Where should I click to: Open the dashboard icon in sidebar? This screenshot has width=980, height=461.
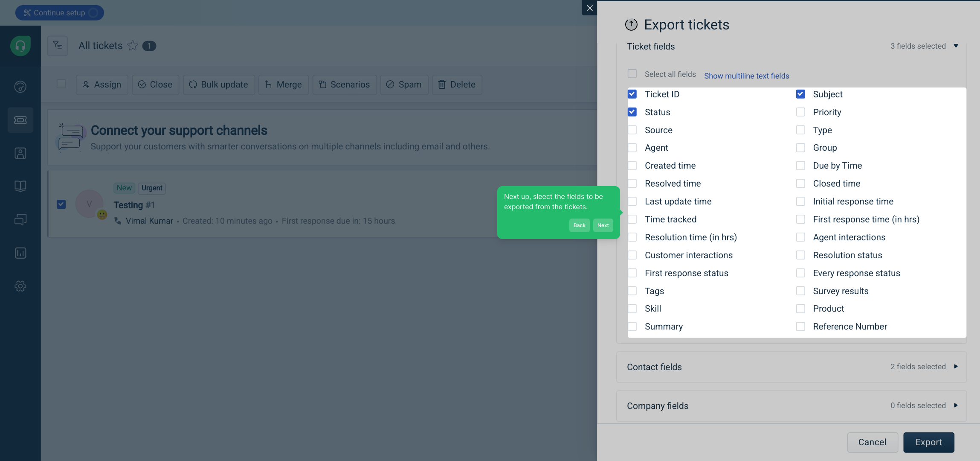click(x=20, y=87)
